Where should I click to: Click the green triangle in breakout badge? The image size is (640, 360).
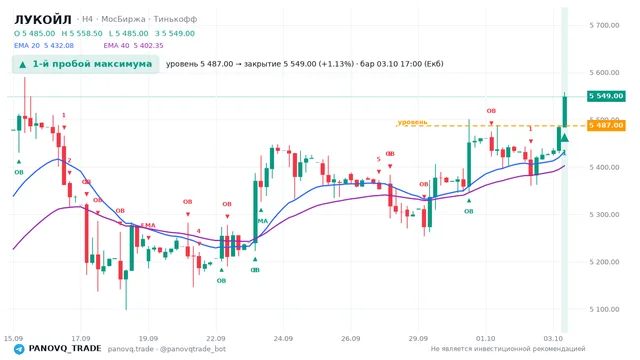coord(23,64)
